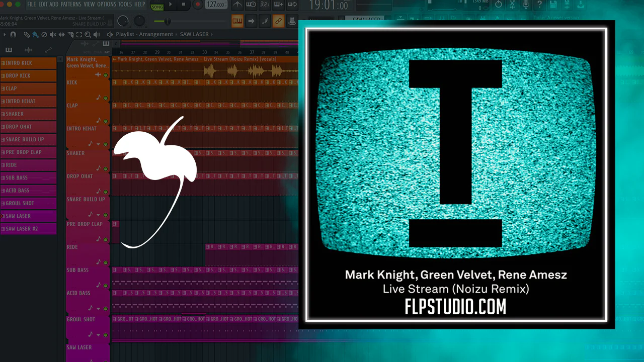Select the Select tool
The width and height of the screenshot is (644, 362).
(79, 35)
